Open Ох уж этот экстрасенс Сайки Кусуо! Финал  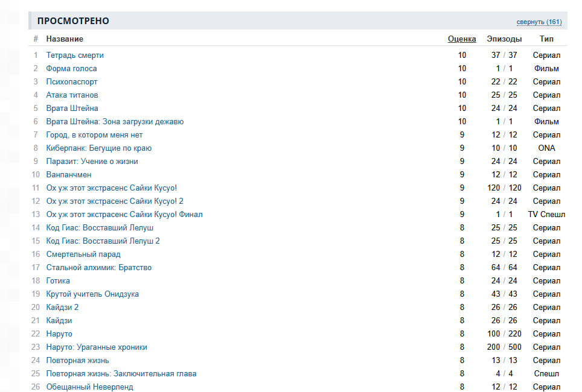click(124, 214)
